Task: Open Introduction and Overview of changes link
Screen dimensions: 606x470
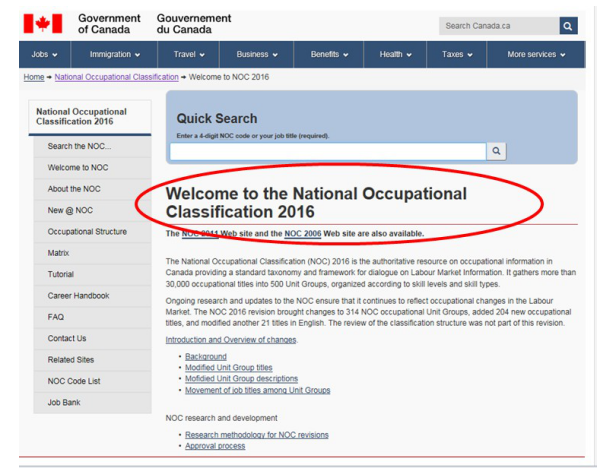Action: point(231,340)
